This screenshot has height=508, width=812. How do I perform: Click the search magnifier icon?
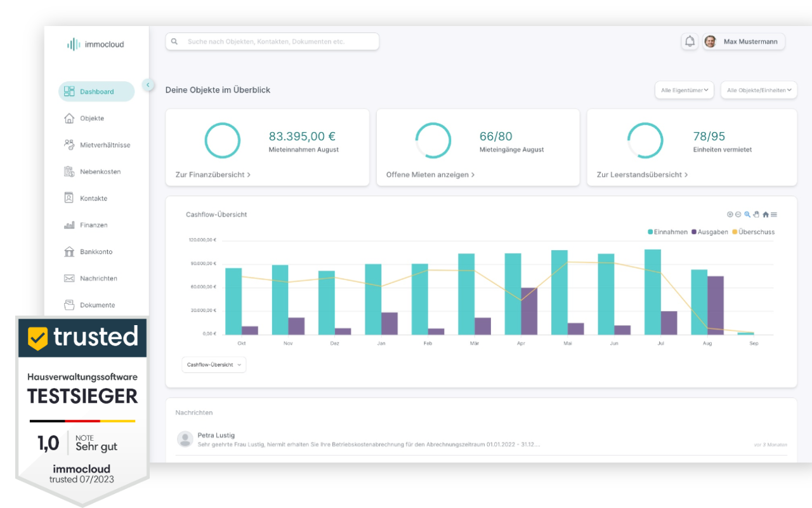click(x=174, y=41)
